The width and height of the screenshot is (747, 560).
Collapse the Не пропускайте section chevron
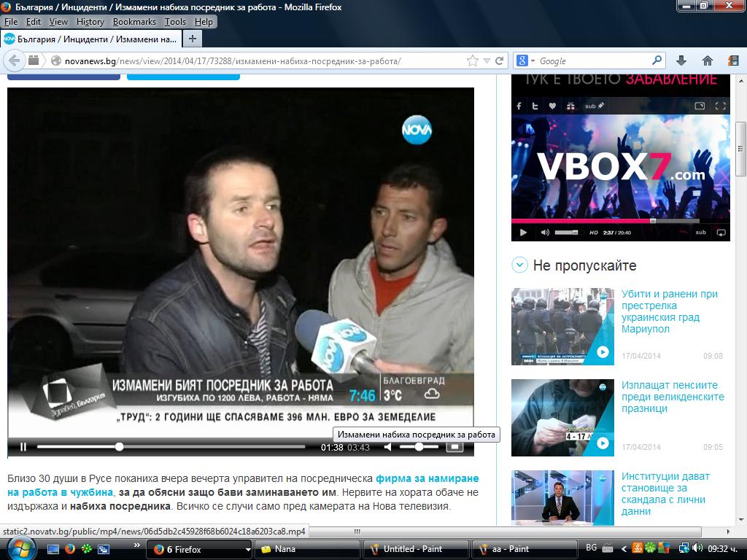(519, 265)
